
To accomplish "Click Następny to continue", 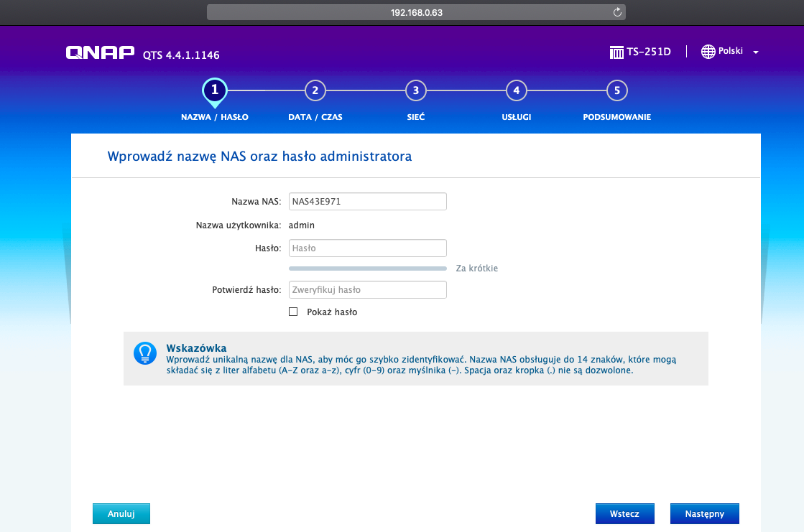I will (705, 513).
